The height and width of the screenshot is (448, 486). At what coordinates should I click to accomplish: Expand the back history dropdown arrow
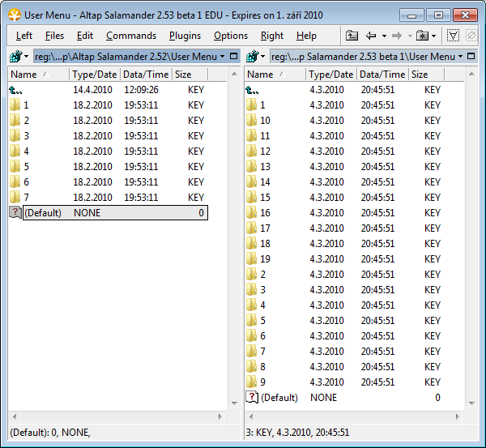[x=384, y=36]
